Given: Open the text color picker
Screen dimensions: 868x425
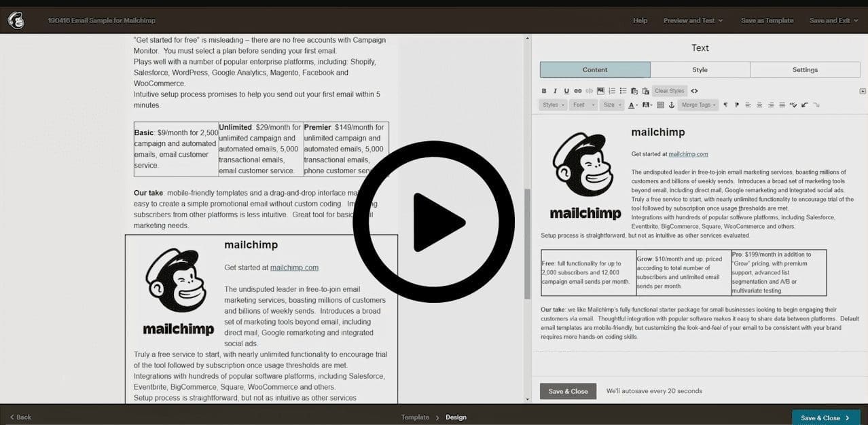Looking at the screenshot, I should (633, 105).
